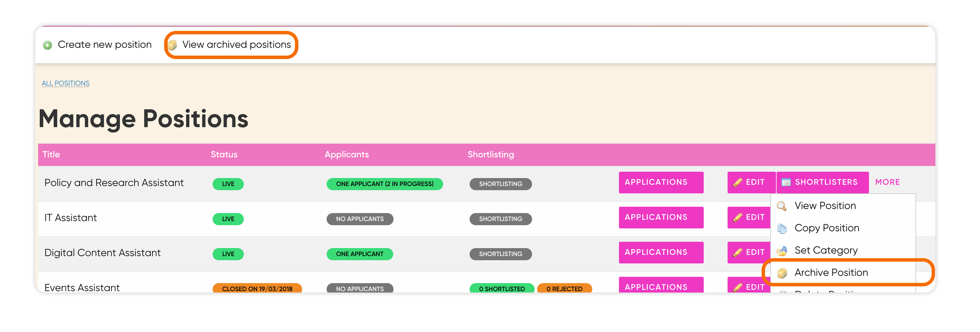Image resolution: width=980 pixels, height=332 pixels.
Task: Follow the ALL POSITIONS breadcrumb link
Action: [x=66, y=83]
